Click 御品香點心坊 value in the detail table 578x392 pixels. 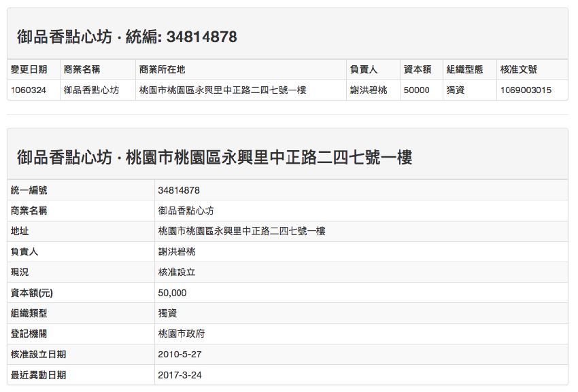pos(186,211)
